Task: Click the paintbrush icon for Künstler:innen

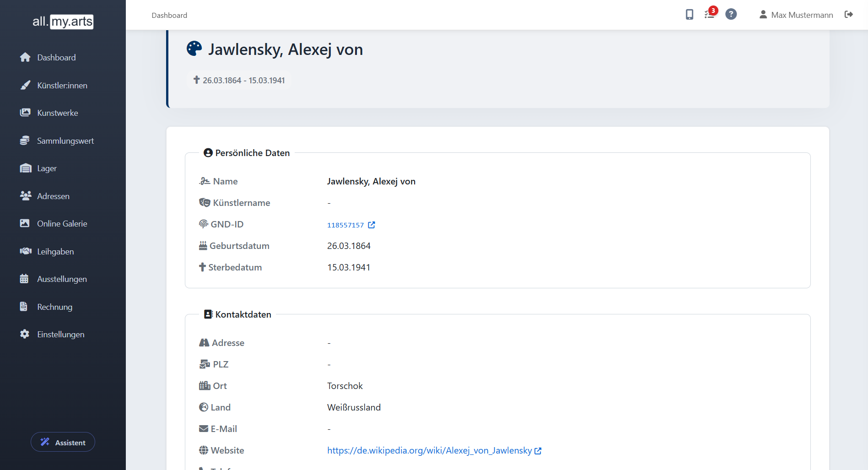Action: click(x=25, y=85)
